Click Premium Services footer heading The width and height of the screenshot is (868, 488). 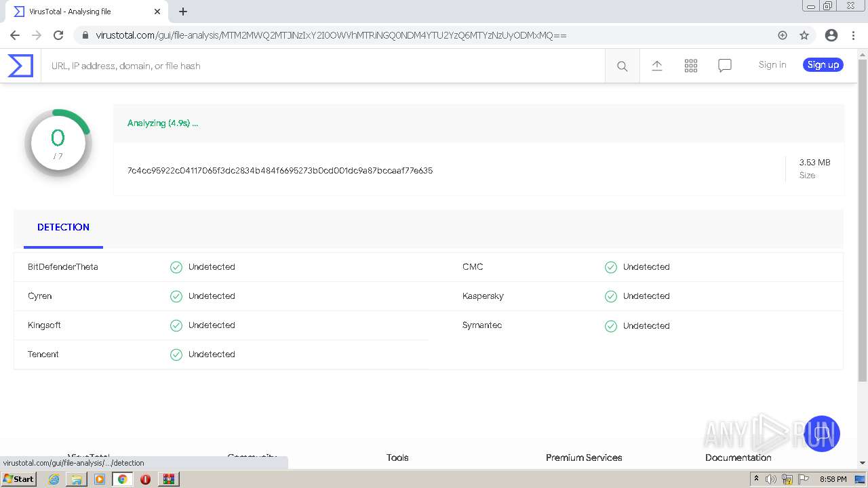click(584, 457)
